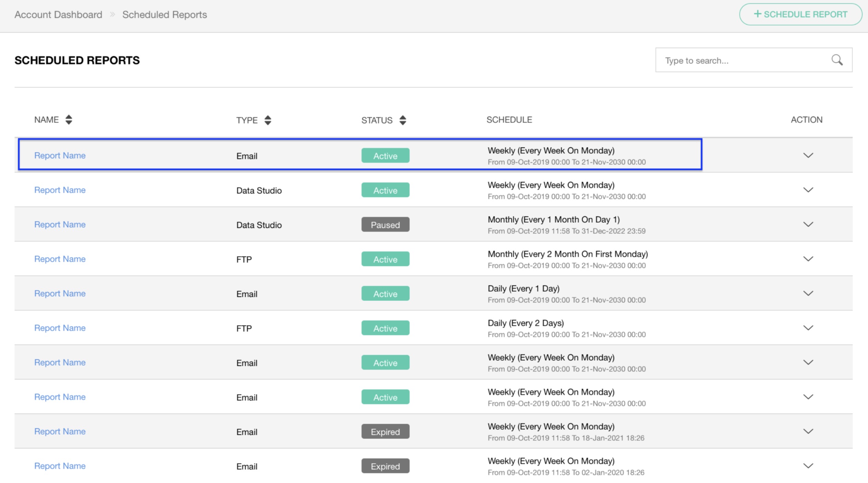Click the search magnifier icon
This screenshot has height=483, width=868.
(837, 60)
